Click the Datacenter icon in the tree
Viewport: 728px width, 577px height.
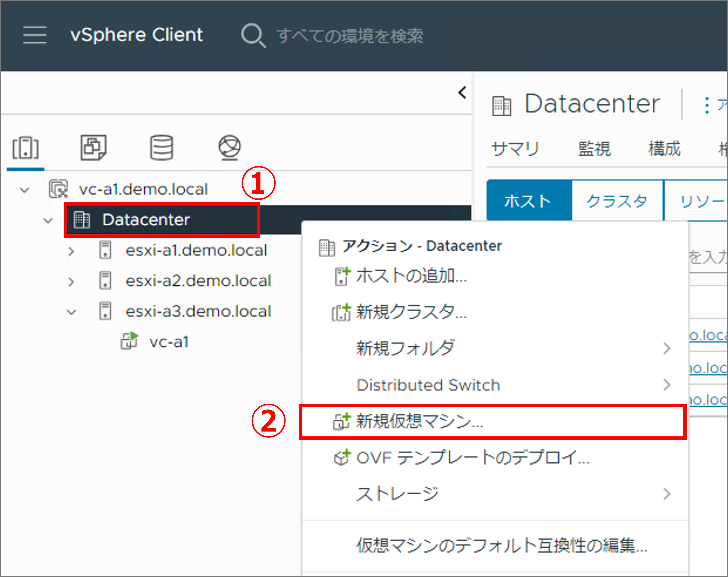[x=82, y=220]
